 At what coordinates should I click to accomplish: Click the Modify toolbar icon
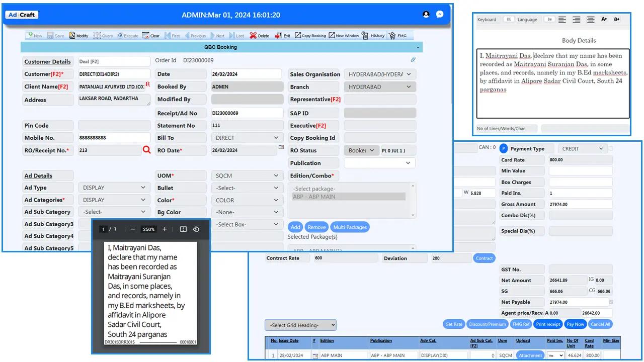tap(78, 36)
